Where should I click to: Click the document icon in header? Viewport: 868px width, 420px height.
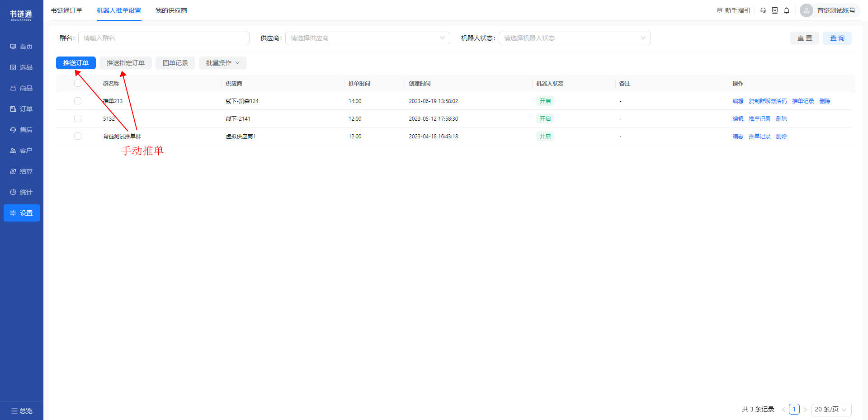coord(775,10)
